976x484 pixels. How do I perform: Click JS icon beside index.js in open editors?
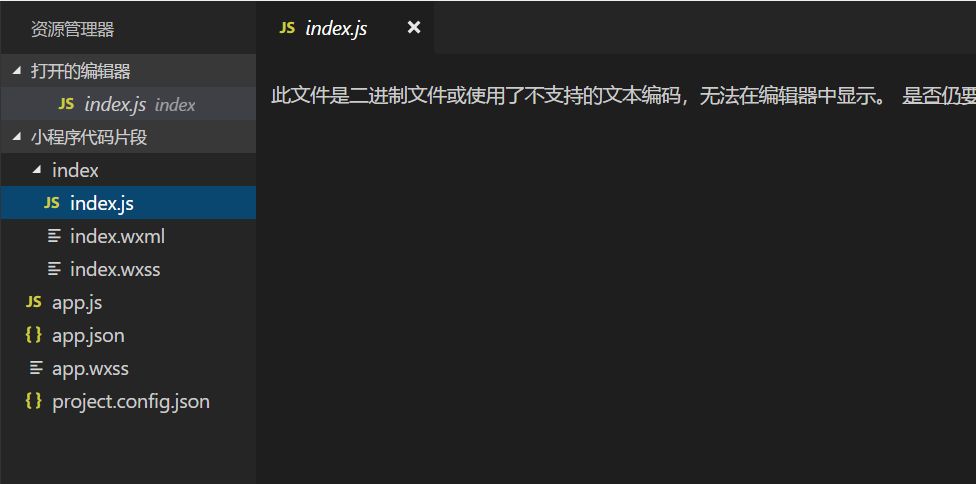pos(67,104)
